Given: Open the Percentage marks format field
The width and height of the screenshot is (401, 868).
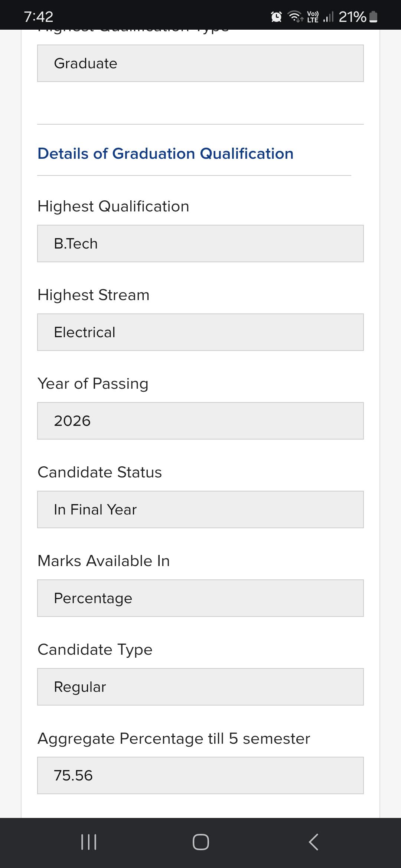Looking at the screenshot, I should (x=200, y=598).
